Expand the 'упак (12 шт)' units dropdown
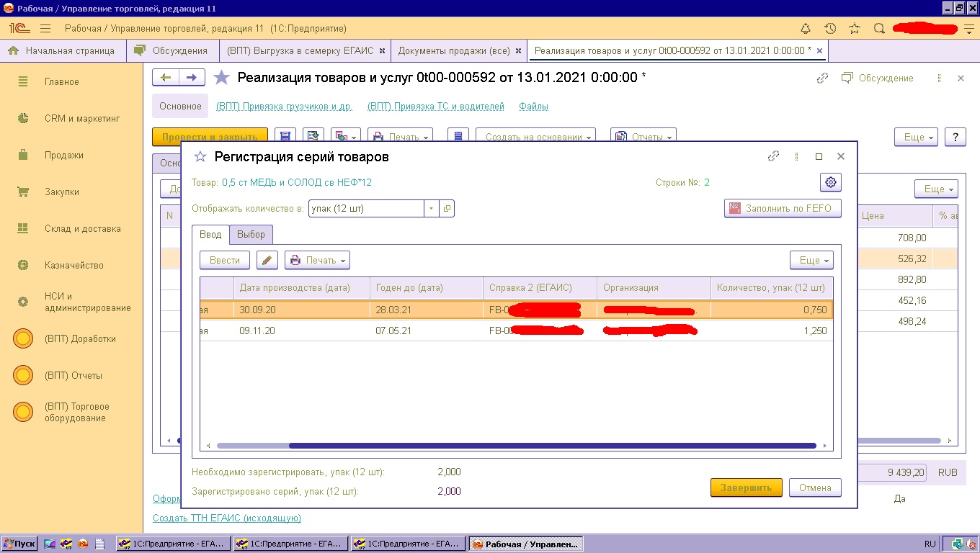Image resolution: width=980 pixels, height=553 pixels. tap(431, 209)
